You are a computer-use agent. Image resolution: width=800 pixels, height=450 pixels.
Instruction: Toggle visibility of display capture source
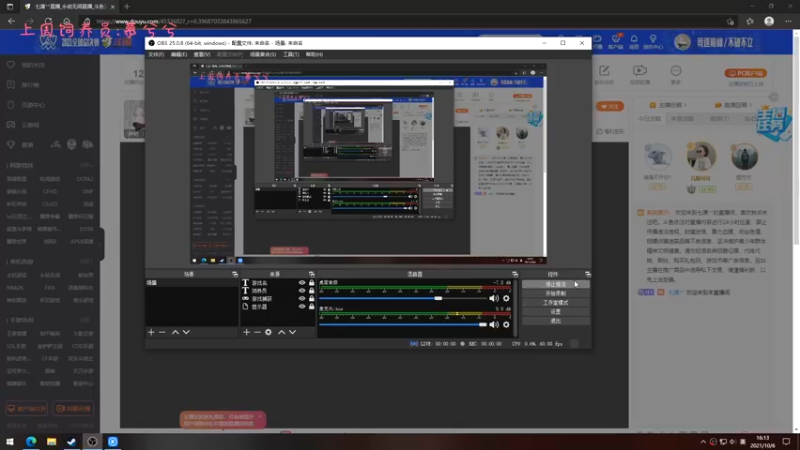tap(302, 307)
